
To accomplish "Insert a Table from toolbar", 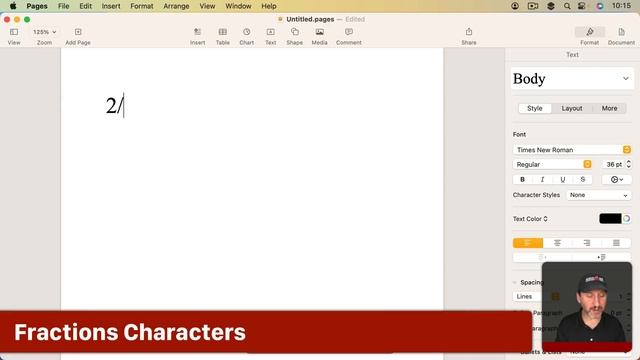I will [x=222, y=32].
